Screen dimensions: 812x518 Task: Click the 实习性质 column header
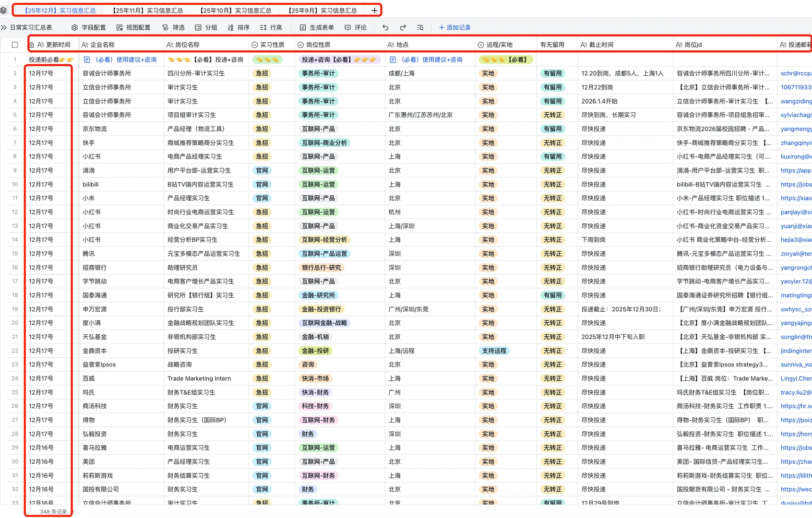coord(272,45)
